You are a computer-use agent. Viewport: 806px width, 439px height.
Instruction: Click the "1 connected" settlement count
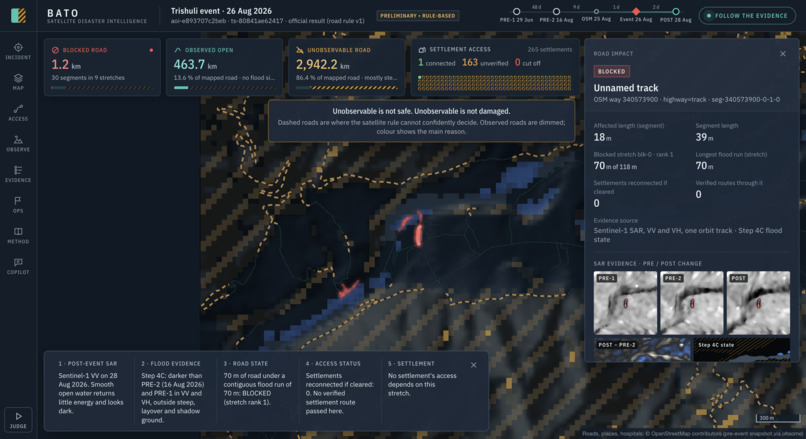click(x=436, y=63)
